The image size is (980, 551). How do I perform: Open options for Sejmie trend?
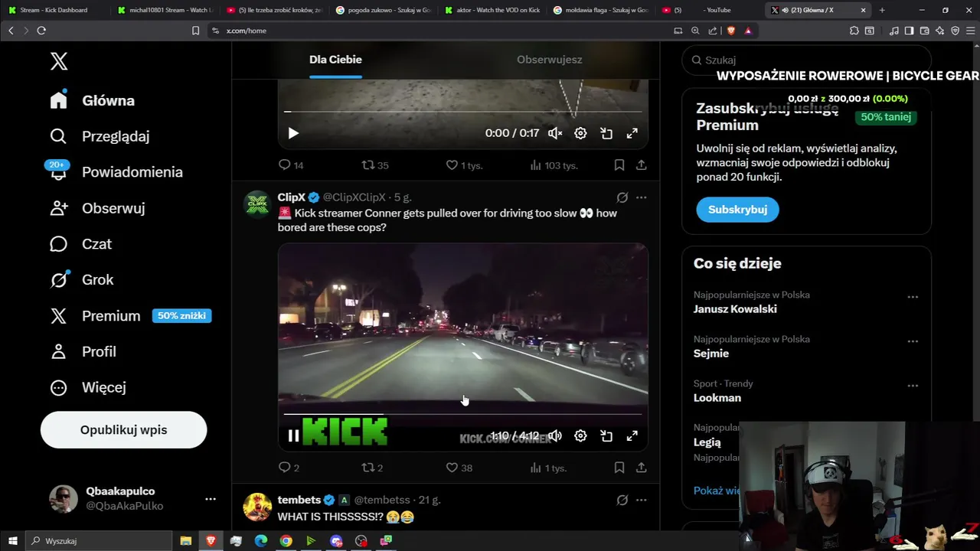(913, 341)
